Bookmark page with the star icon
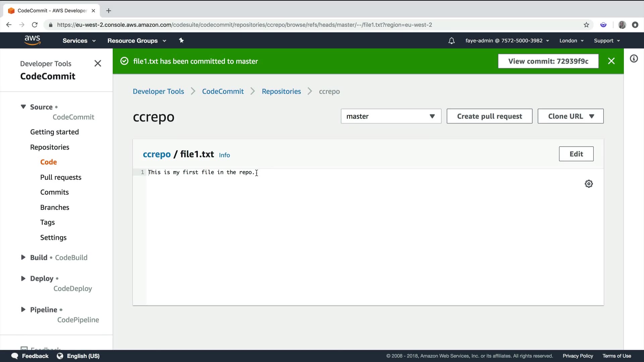The width and height of the screenshot is (644, 362). click(x=586, y=25)
